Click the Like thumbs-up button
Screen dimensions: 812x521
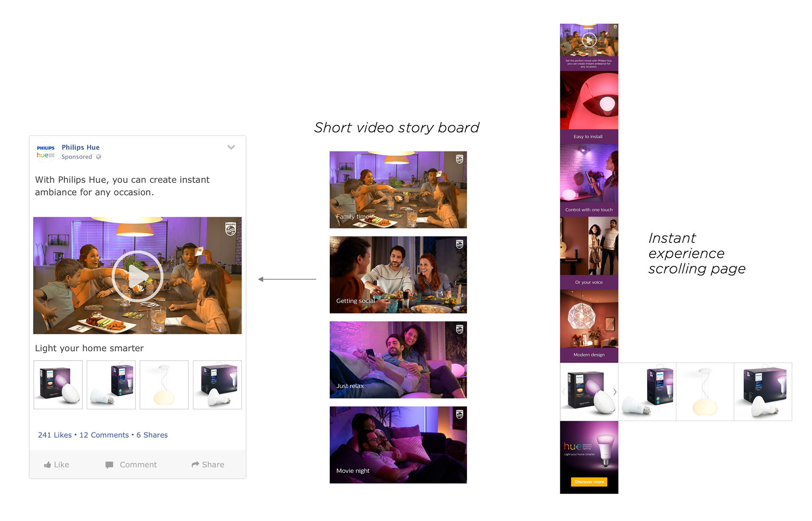click(x=57, y=465)
